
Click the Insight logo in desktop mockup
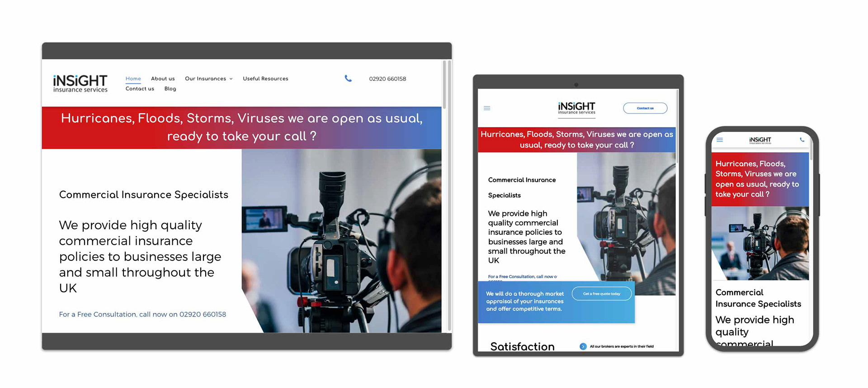pyautogui.click(x=80, y=84)
